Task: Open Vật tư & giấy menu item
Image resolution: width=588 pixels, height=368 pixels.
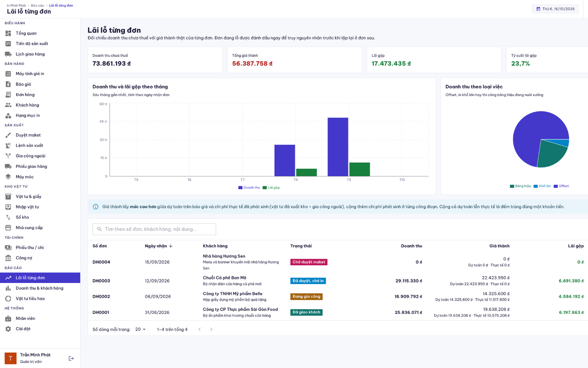Action: [40, 197]
